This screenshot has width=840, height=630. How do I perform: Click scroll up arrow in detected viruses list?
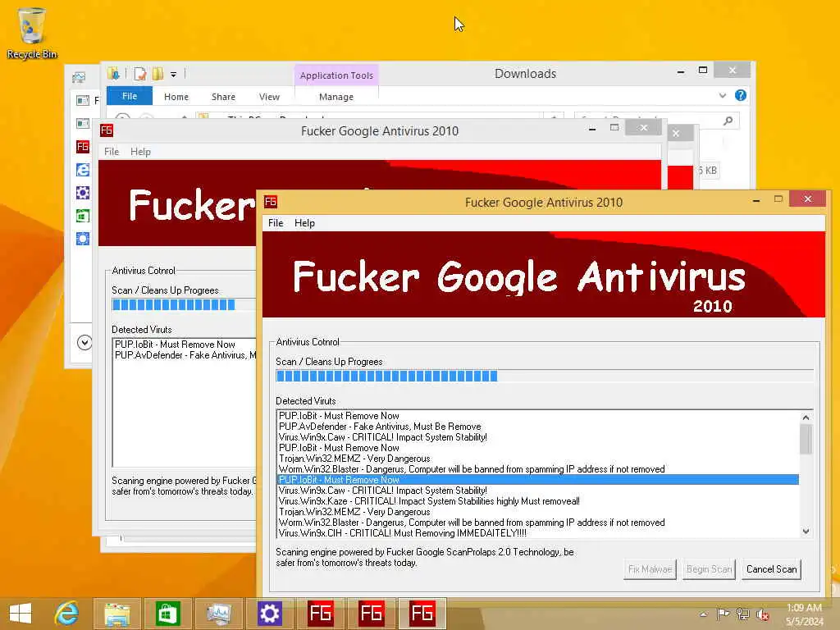(806, 417)
